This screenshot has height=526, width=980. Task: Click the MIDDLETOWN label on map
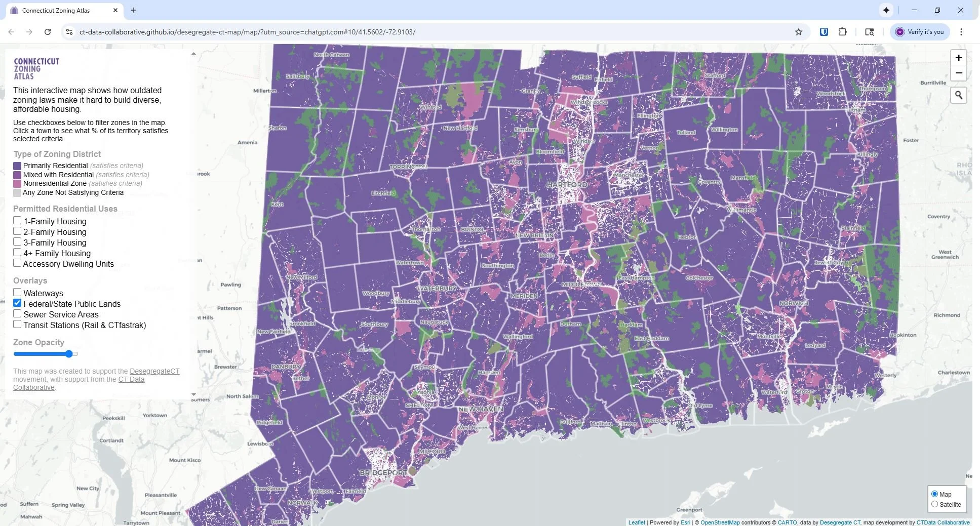[581, 285]
